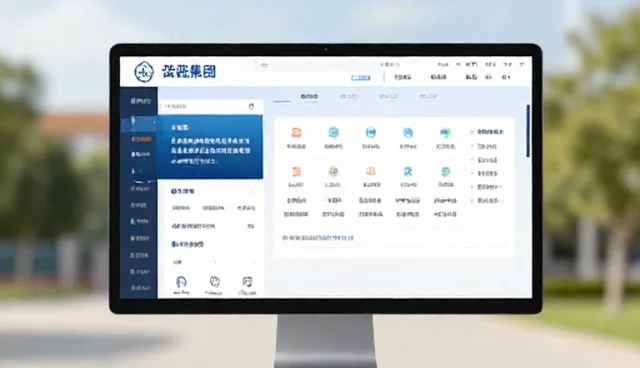
Task: Focus the left panel search field
Action: pos(211,106)
